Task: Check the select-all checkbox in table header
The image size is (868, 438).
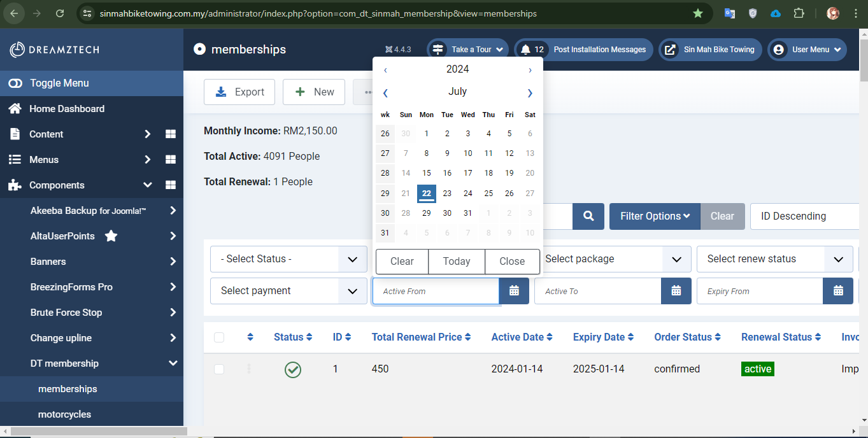Action: click(219, 337)
